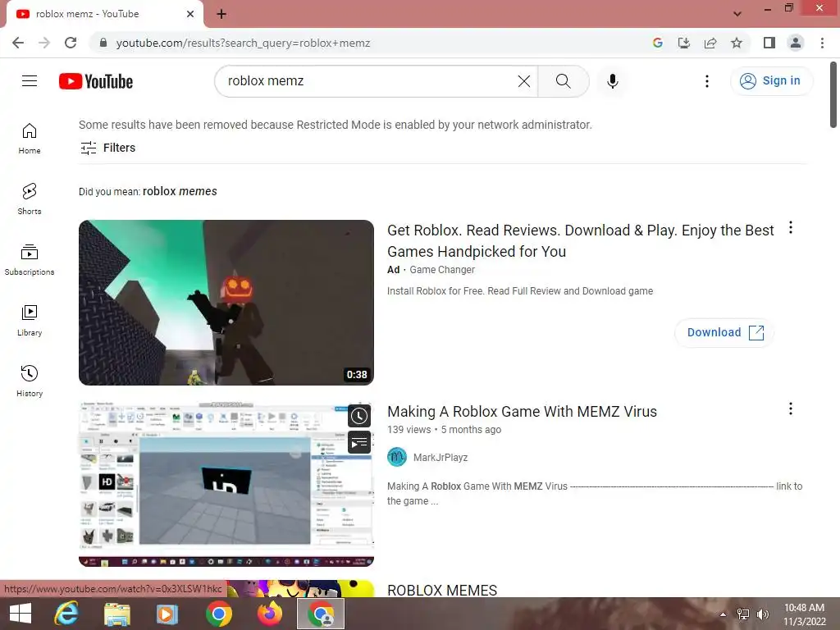Open the Windows Start menu

(x=21, y=614)
